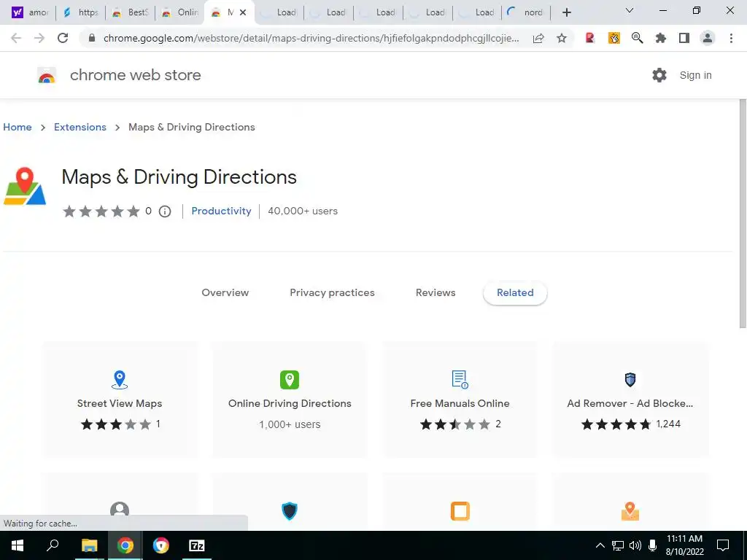This screenshot has width=747, height=560.
Task: Open the tab search dropdown arrow
Action: [x=630, y=10]
